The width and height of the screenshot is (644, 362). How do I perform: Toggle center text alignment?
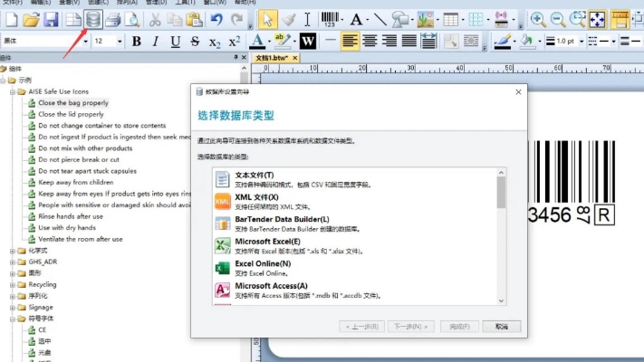pyautogui.click(x=370, y=41)
